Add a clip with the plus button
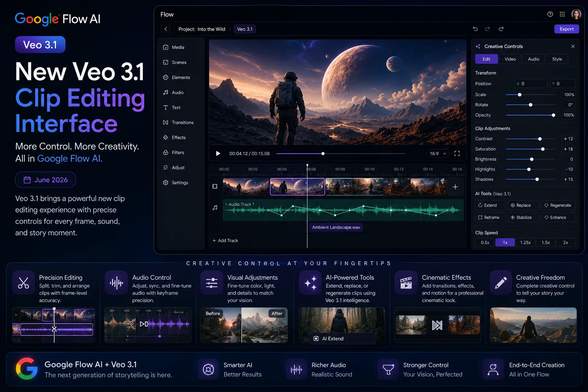This screenshot has height=392, width=588. (x=455, y=187)
